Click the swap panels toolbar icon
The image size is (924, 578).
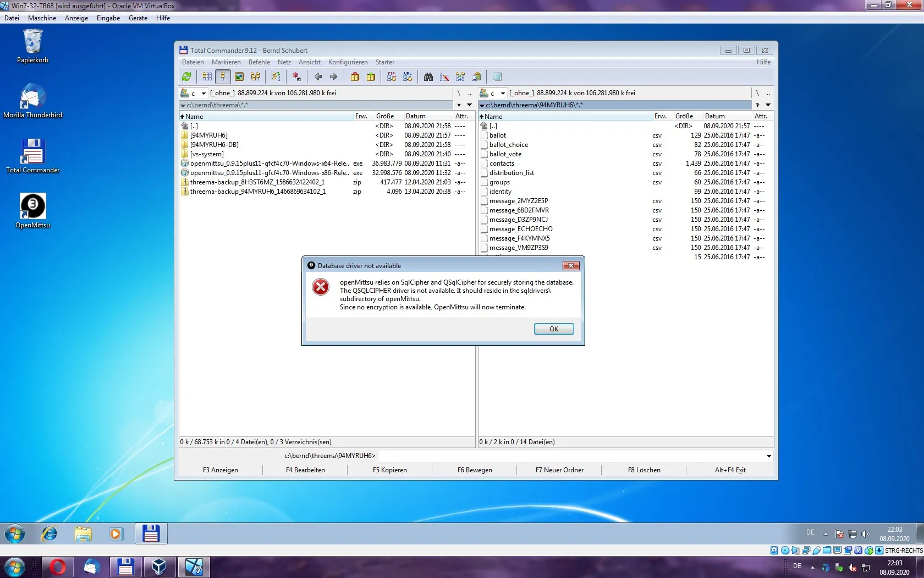click(x=276, y=77)
